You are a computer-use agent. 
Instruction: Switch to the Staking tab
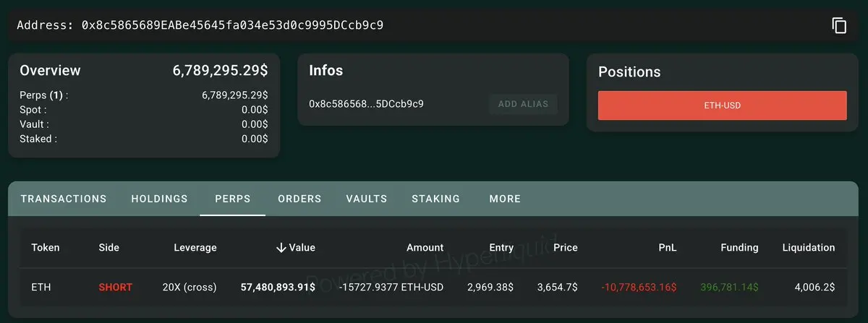(x=435, y=199)
